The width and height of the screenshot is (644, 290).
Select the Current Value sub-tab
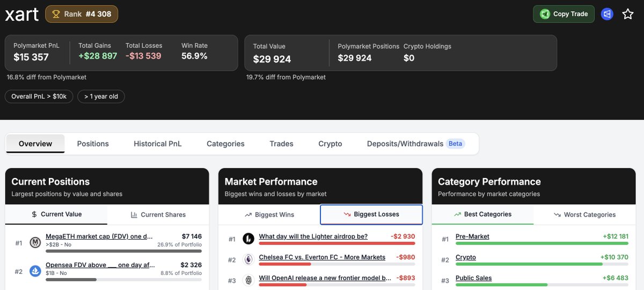click(56, 214)
